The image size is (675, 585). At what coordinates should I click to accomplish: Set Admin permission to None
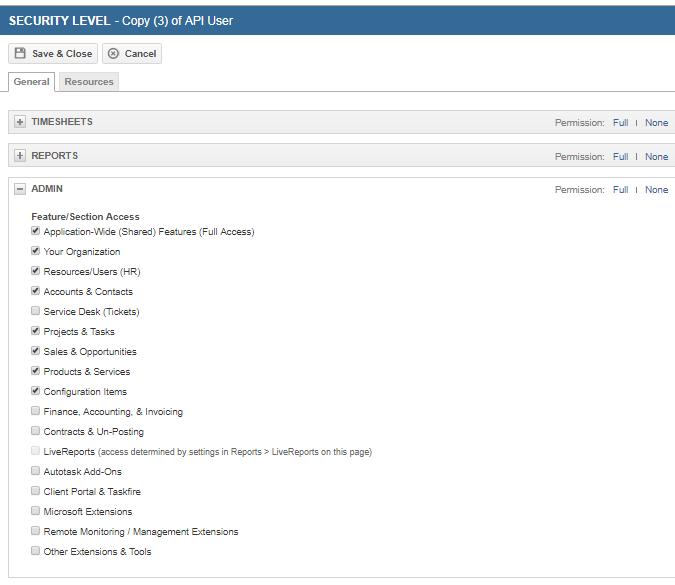(656, 190)
